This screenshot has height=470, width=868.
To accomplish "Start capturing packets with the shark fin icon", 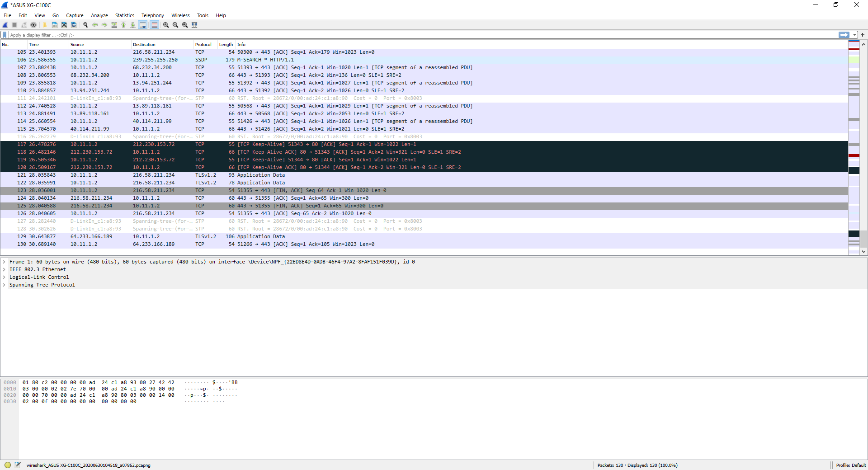I will (5, 25).
